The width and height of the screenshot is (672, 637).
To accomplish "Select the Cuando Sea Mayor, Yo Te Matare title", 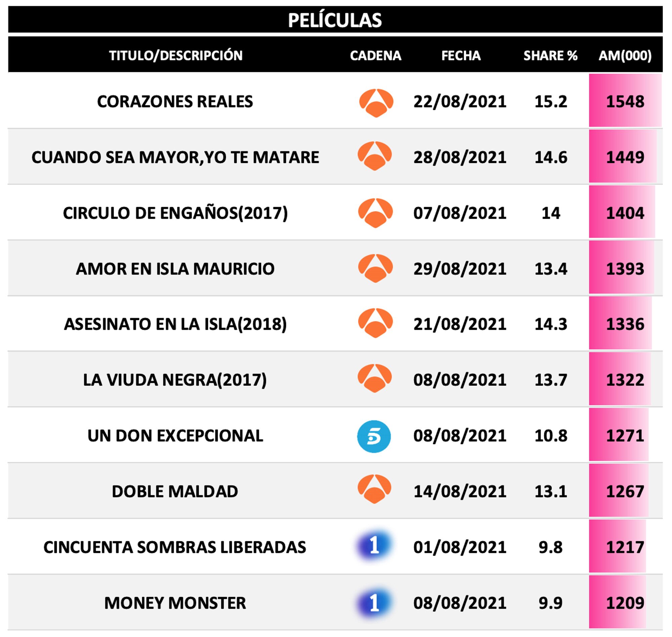I will tap(175, 157).
